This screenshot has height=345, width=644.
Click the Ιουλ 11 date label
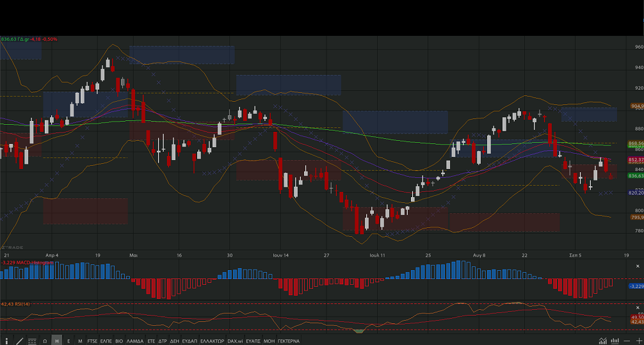377,255
